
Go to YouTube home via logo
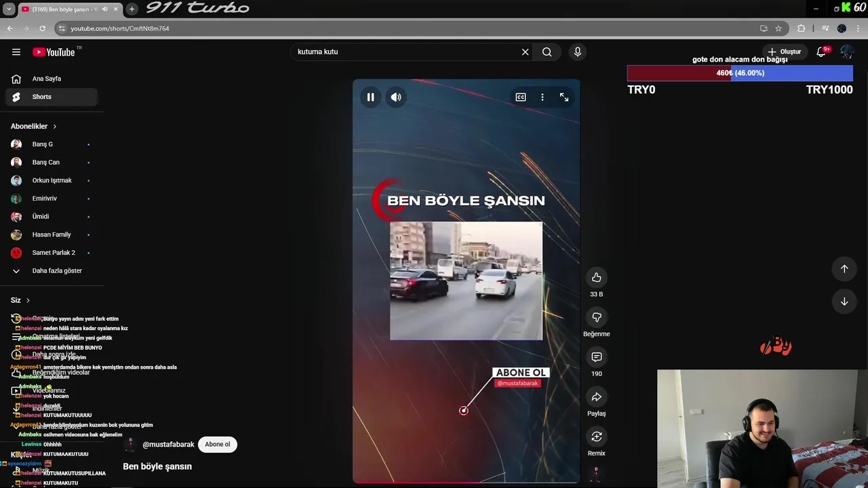point(54,52)
